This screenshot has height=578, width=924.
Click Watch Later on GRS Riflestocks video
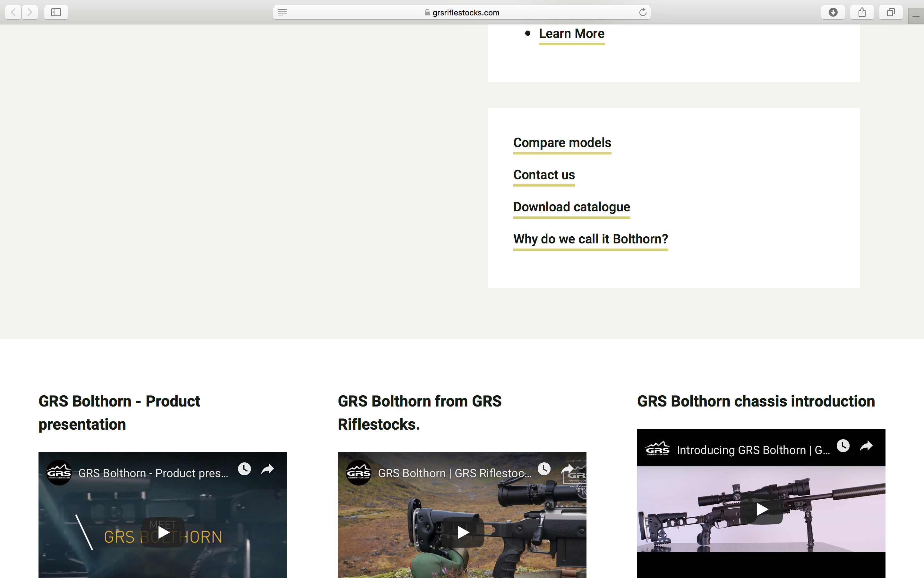[544, 469]
